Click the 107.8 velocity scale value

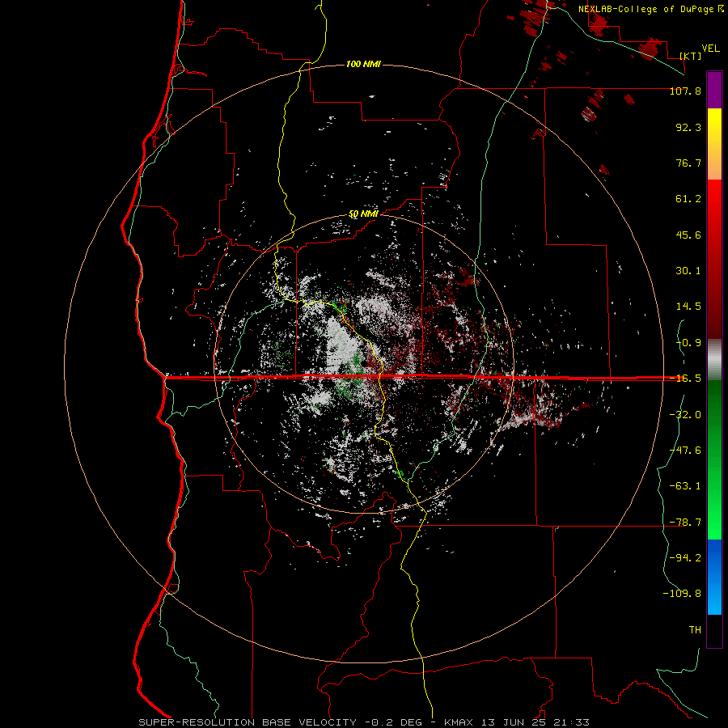(x=685, y=91)
